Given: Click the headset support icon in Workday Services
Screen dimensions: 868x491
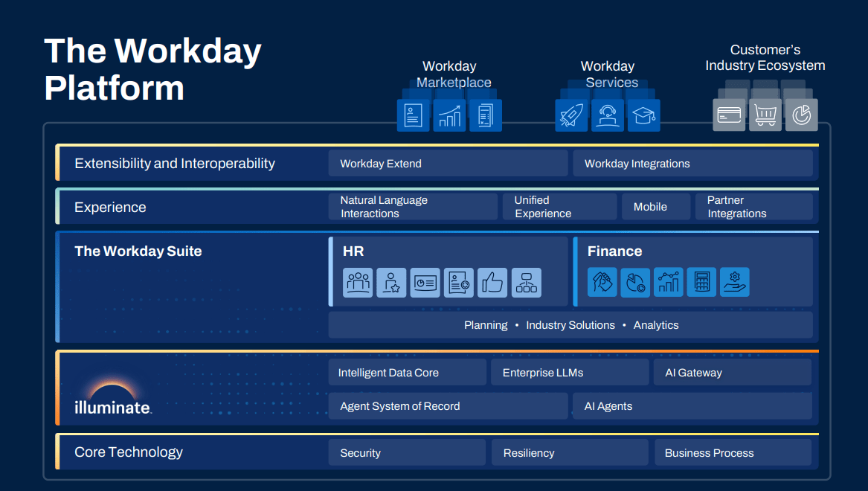Looking at the screenshot, I should (x=608, y=115).
